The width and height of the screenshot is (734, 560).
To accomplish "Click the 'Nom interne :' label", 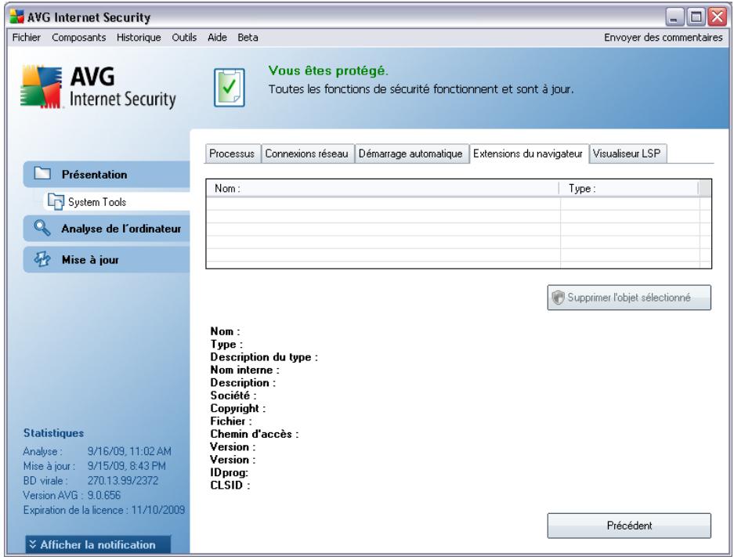I will tap(245, 370).
